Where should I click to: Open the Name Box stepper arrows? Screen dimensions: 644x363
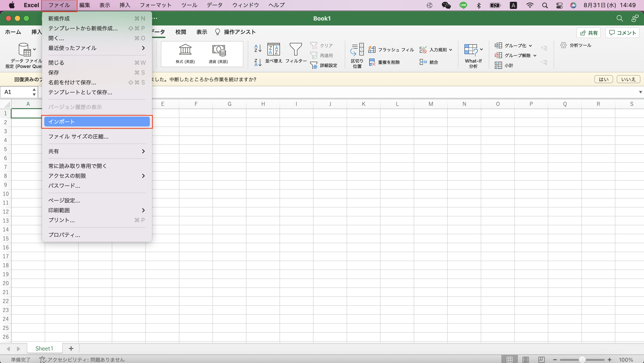point(34,92)
